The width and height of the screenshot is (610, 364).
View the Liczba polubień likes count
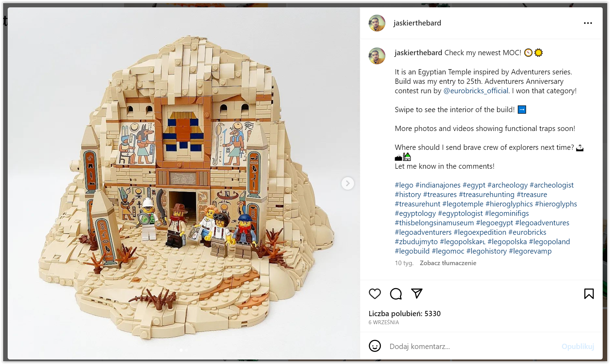(x=405, y=314)
